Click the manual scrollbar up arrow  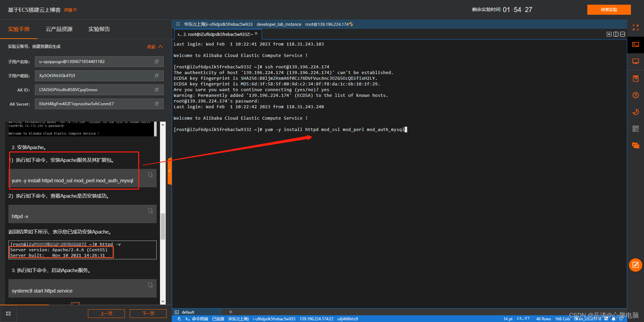coord(163,124)
